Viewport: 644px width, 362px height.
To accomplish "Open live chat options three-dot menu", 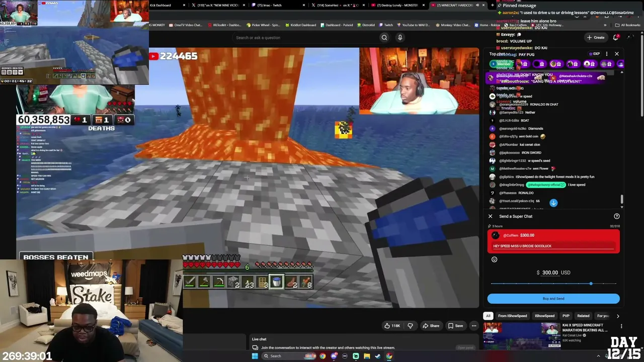I will click(x=606, y=54).
